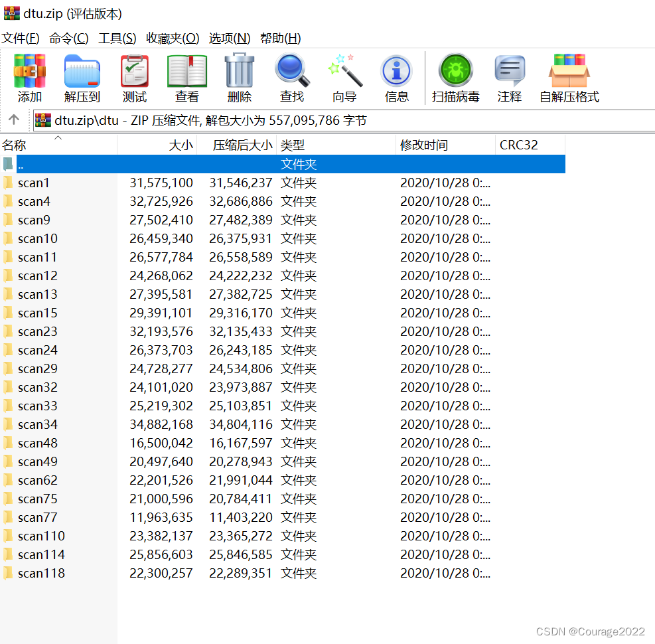Open the 工具 menu
The image size is (655, 644).
pyautogui.click(x=117, y=39)
